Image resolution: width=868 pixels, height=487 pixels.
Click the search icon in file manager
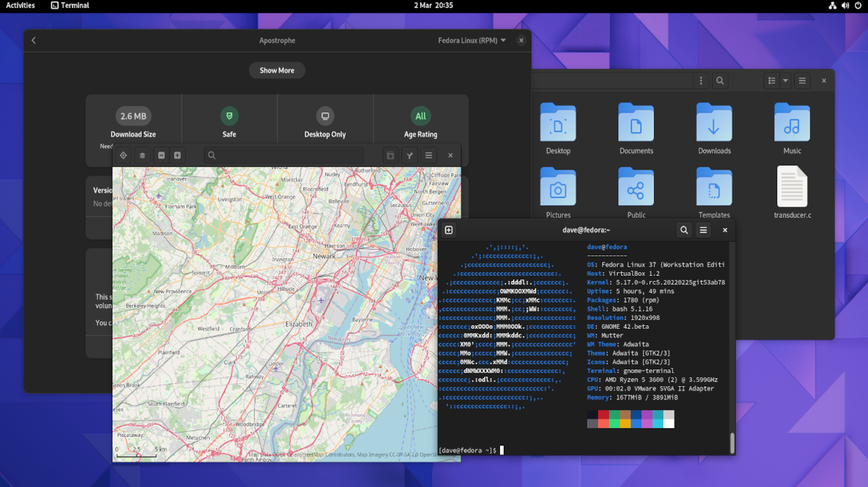point(720,80)
